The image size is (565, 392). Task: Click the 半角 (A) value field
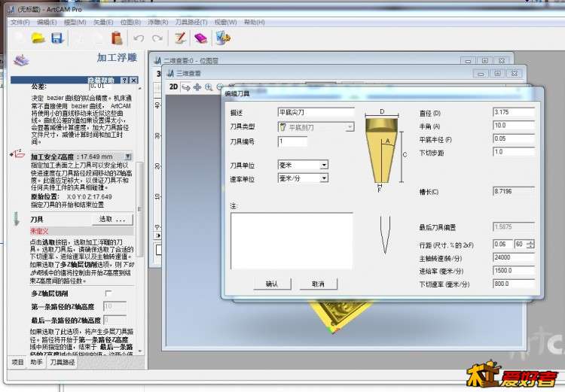tap(514, 125)
